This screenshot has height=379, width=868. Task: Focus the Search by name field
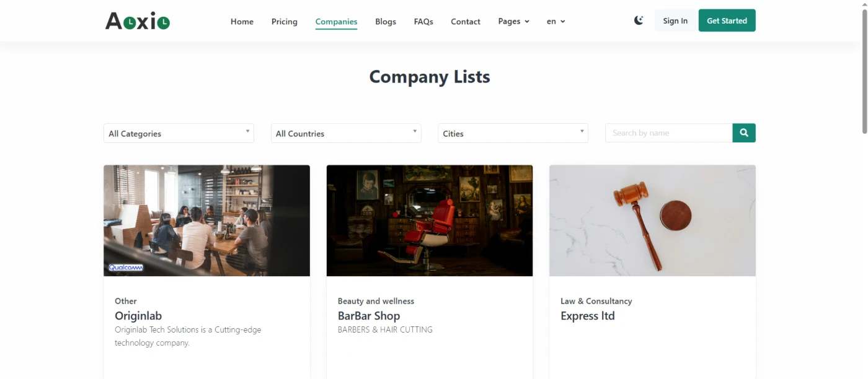(x=669, y=133)
